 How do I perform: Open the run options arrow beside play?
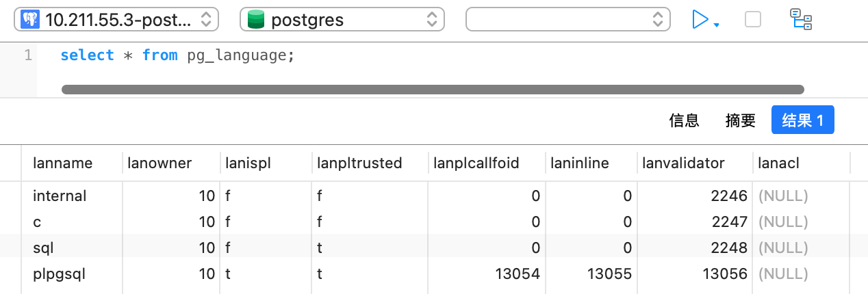(716, 25)
